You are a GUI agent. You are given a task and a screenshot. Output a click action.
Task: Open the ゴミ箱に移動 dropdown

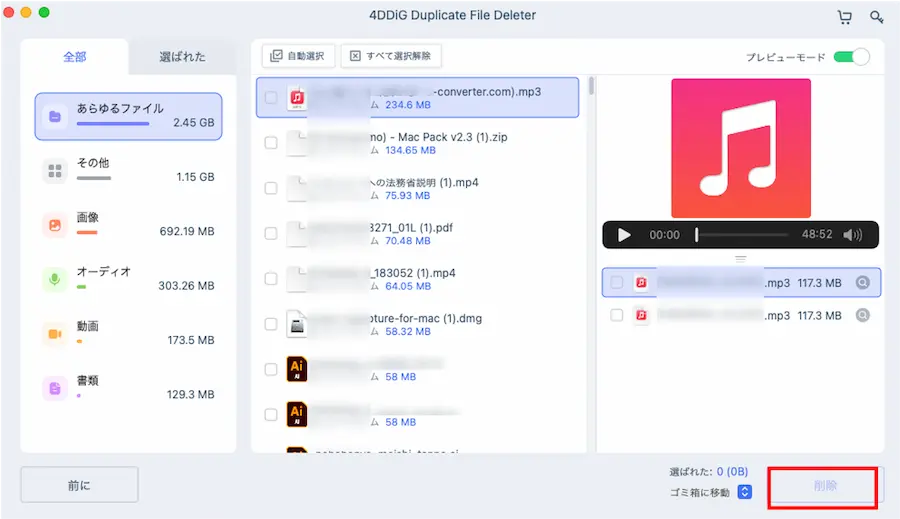(x=745, y=492)
